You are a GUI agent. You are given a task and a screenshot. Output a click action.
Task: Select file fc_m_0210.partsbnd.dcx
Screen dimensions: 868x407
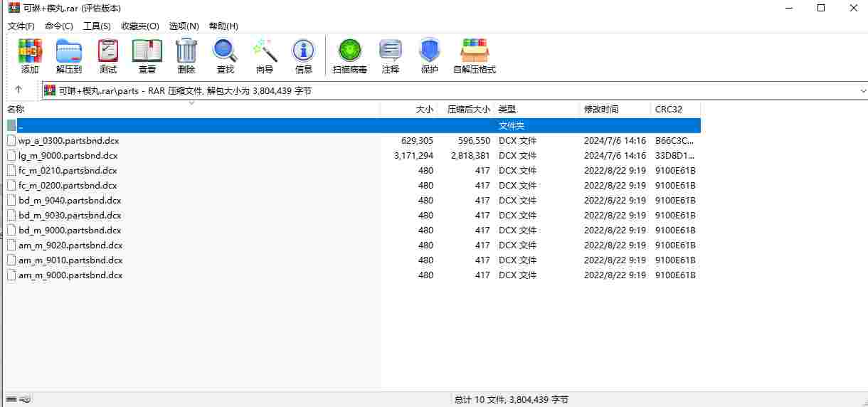68,171
